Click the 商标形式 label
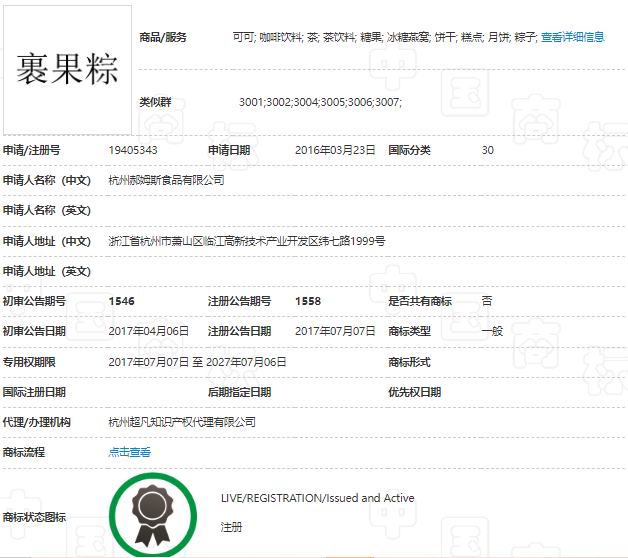Viewport: 628px width, 558px height. tap(409, 362)
